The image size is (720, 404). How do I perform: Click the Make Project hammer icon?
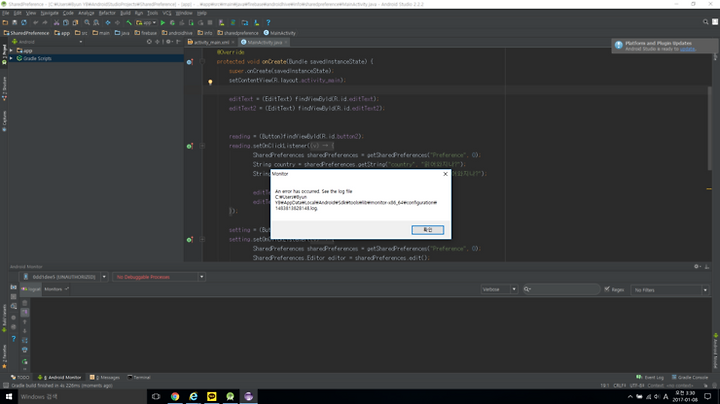tap(129, 22)
